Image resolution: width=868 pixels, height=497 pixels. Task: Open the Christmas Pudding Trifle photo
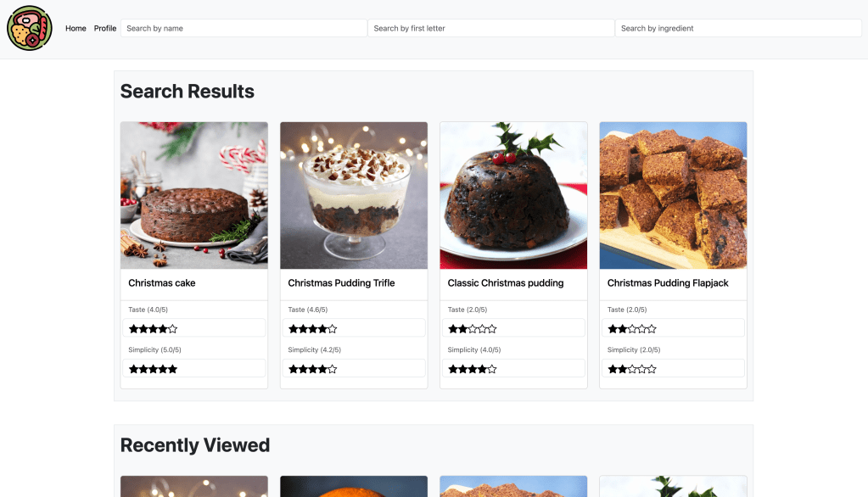pos(354,195)
